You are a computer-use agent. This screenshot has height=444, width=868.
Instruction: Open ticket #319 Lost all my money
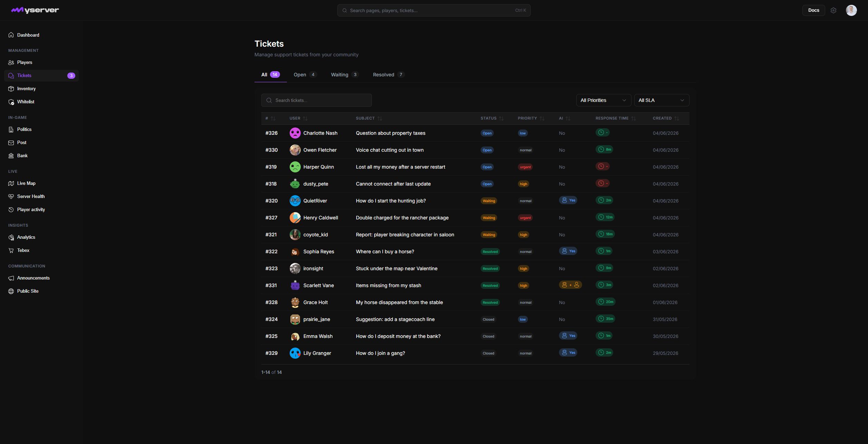[x=475, y=167]
